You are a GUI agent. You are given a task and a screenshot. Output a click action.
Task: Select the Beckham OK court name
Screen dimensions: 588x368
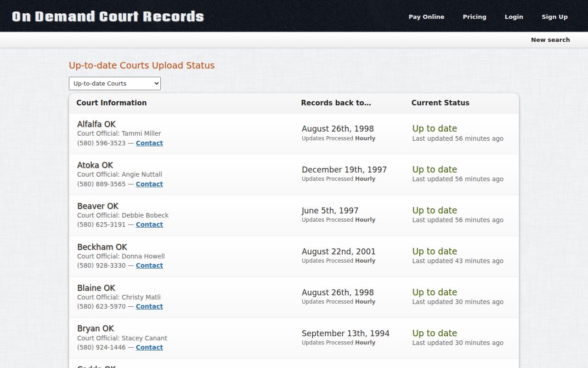(x=102, y=247)
